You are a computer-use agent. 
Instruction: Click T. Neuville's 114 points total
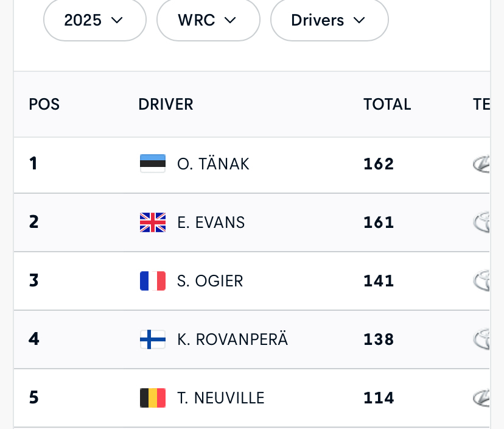pyautogui.click(x=379, y=398)
